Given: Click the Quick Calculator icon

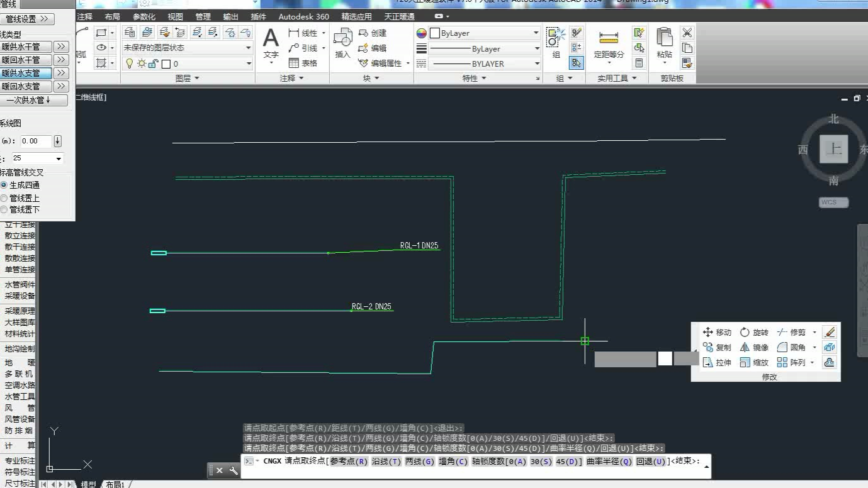Looking at the screenshot, I should 640,63.
